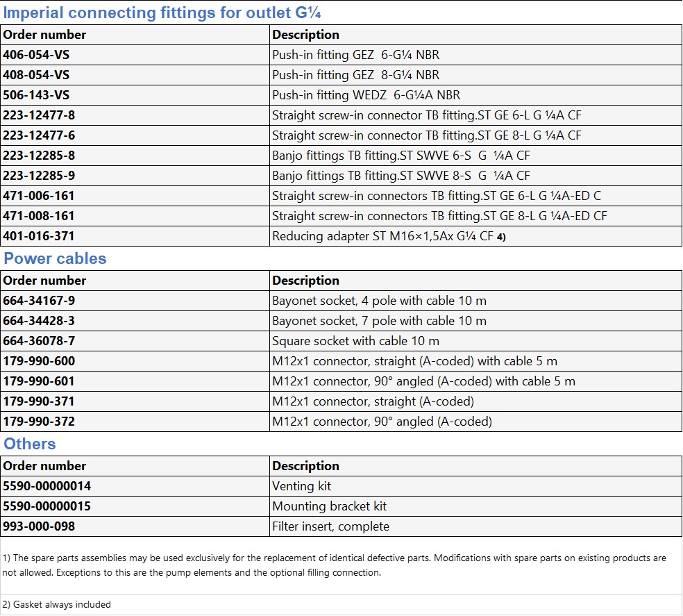Select order number 179-990-601
Viewport: 683px width, 616px height.
click(x=39, y=381)
